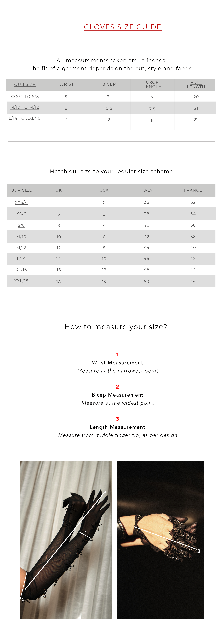222x644 pixels.
Task: Click the UK column header
Action: point(59,190)
